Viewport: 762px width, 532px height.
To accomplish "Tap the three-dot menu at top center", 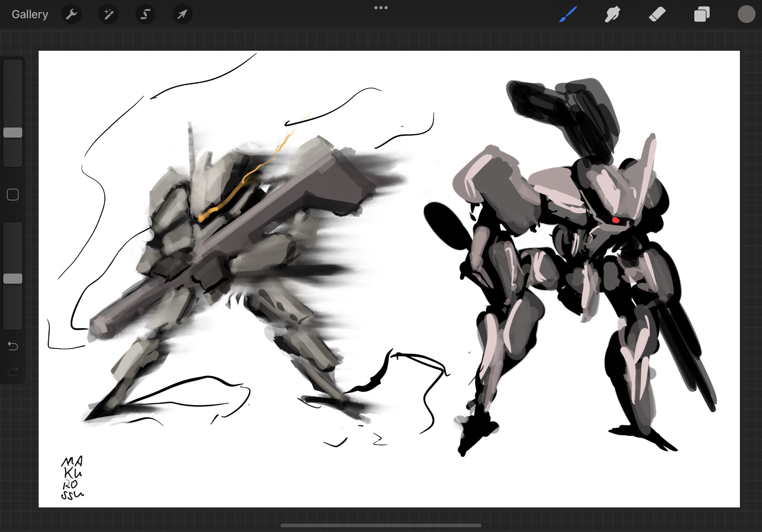I will (x=381, y=7).
